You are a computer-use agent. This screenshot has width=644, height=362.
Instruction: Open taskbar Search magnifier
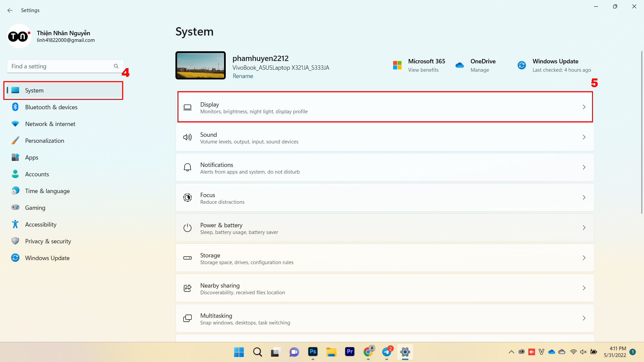click(257, 352)
